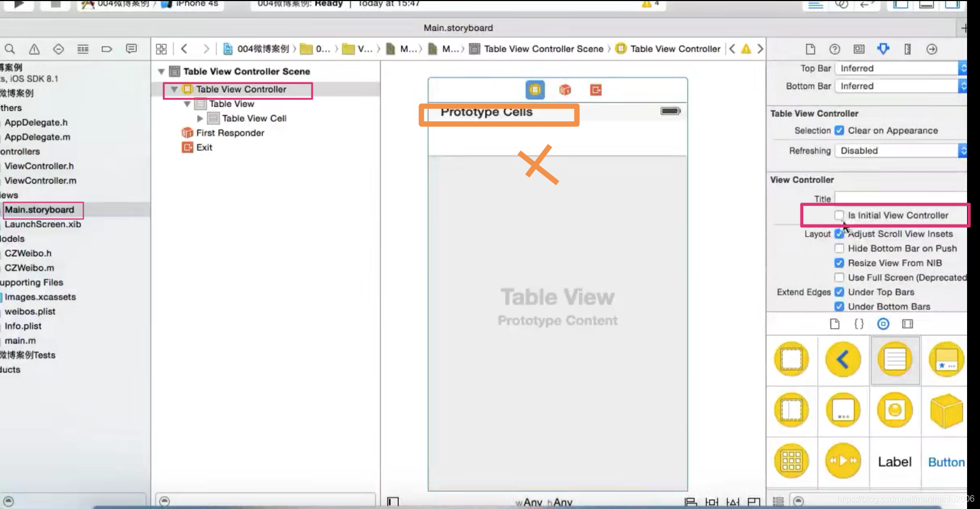Click the related items grid icon
The image size is (980, 509).
(x=161, y=49)
